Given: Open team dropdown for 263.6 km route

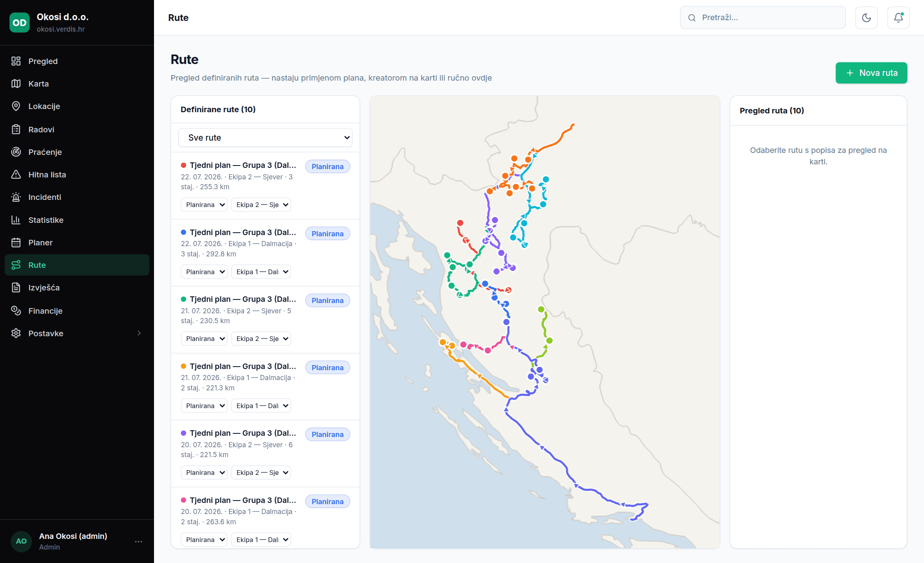Looking at the screenshot, I should (x=261, y=540).
